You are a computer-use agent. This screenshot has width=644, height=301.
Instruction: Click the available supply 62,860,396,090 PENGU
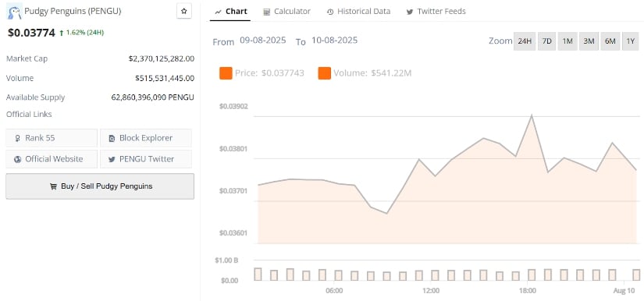153,97
